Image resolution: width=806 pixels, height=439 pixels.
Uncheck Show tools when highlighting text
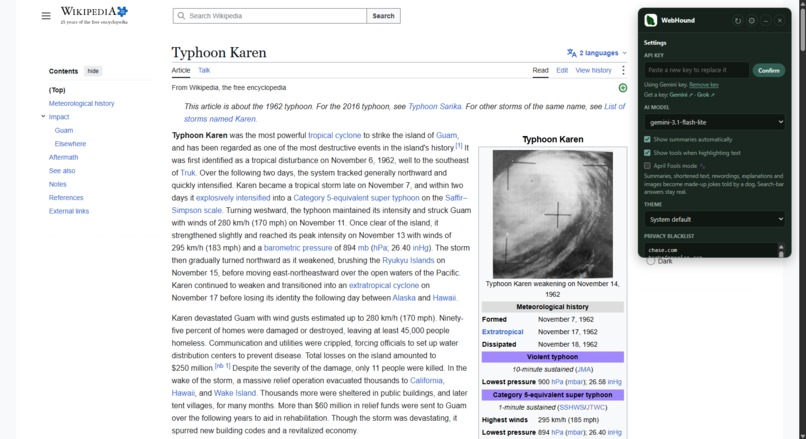pyautogui.click(x=647, y=153)
